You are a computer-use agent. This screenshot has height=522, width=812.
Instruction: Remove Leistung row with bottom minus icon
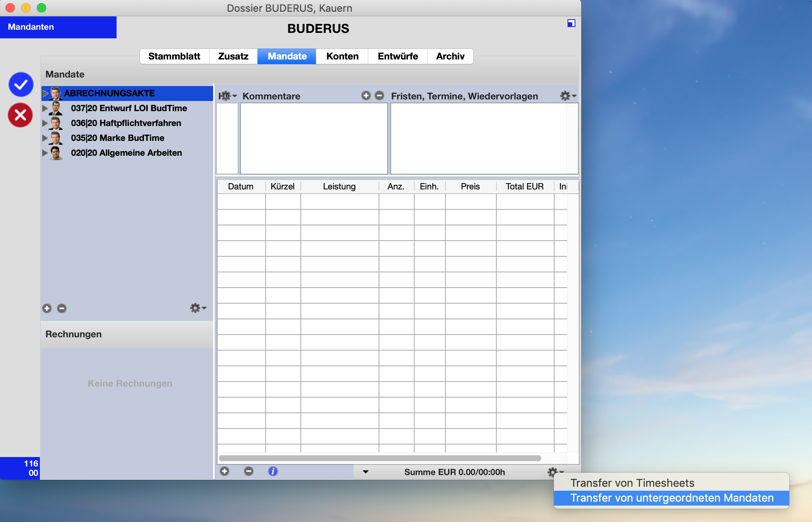point(249,471)
